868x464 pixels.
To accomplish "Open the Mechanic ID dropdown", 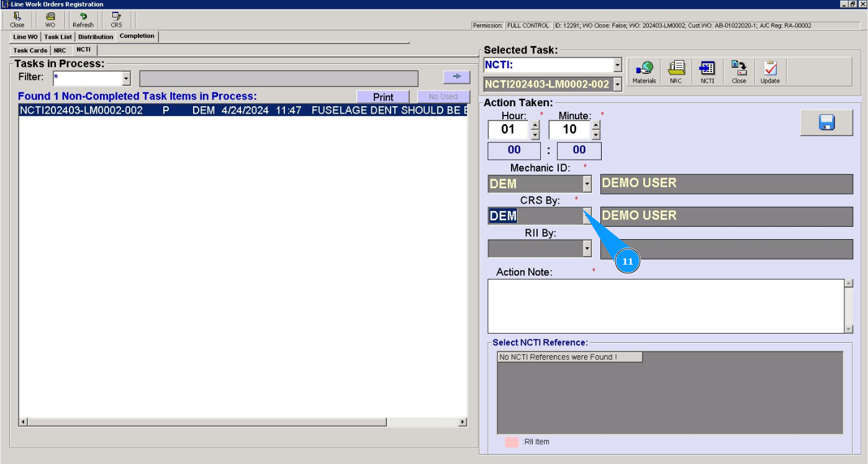I will click(587, 184).
